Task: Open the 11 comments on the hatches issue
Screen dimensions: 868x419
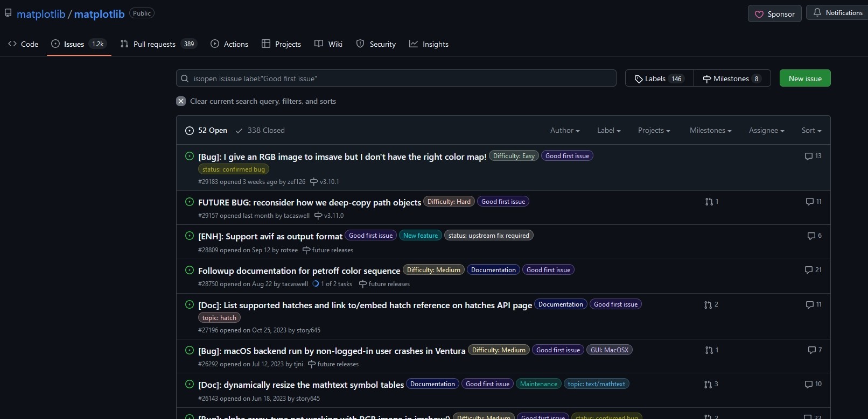Action: 814,304
